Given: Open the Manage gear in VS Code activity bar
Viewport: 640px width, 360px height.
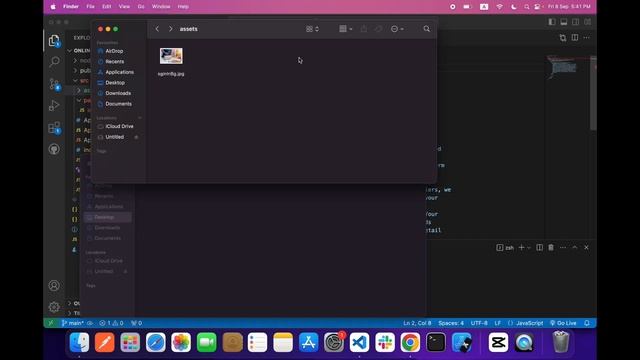Looking at the screenshot, I should 54,307.
